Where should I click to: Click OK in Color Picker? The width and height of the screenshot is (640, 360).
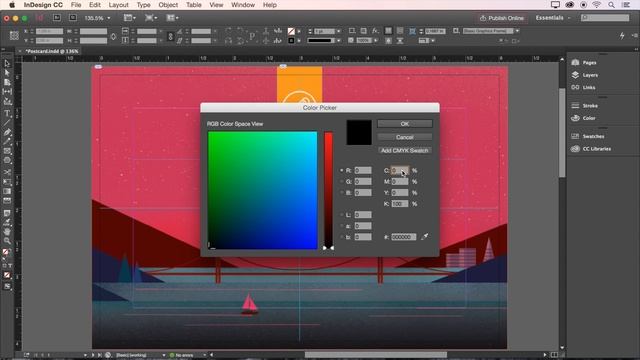pyautogui.click(x=404, y=124)
